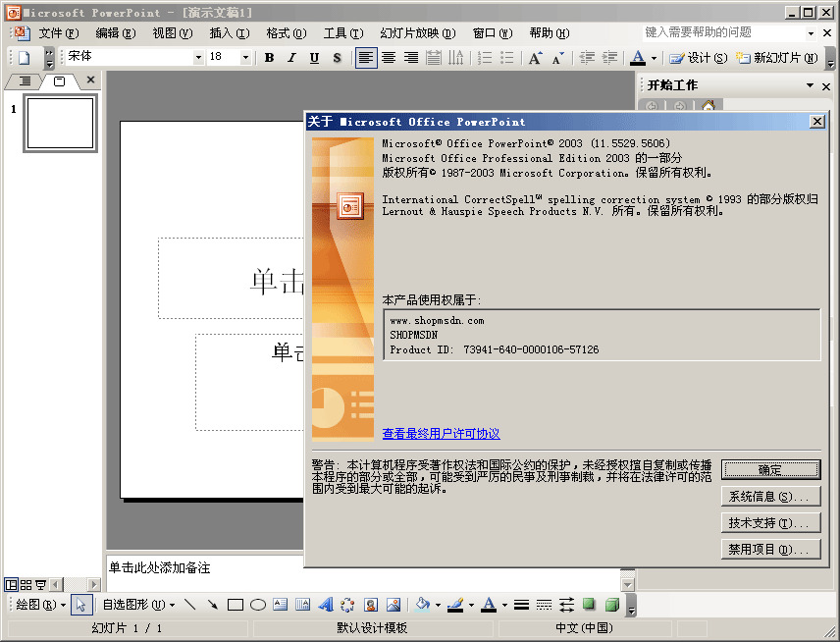Insert a vertical Text Box

(x=302, y=605)
